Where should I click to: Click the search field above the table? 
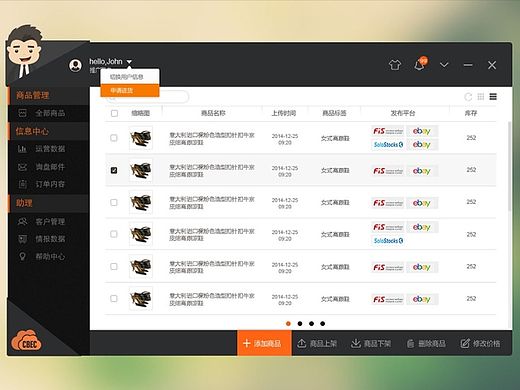(148, 97)
